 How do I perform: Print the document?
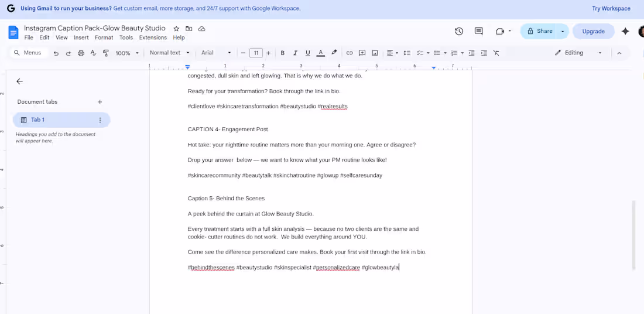[x=81, y=53]
